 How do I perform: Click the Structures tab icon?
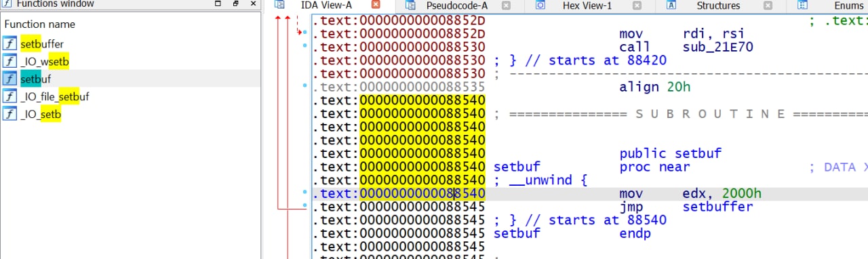coord(671,5)
